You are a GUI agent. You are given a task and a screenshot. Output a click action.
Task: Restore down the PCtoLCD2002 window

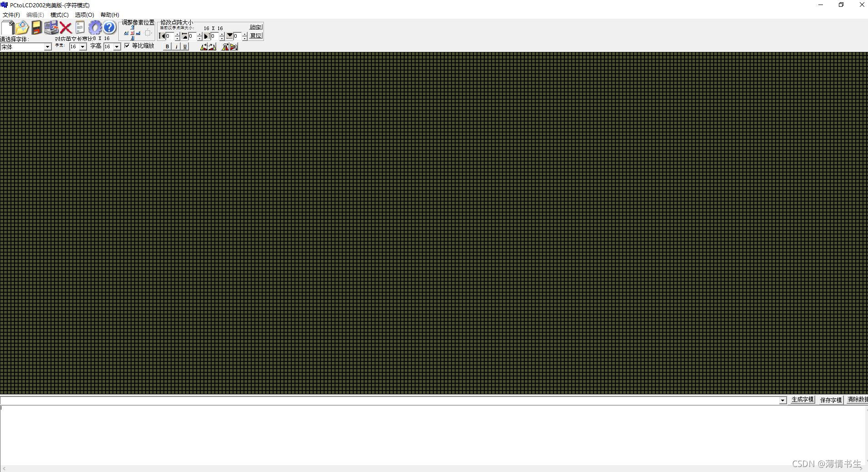(x=841, y=5)
